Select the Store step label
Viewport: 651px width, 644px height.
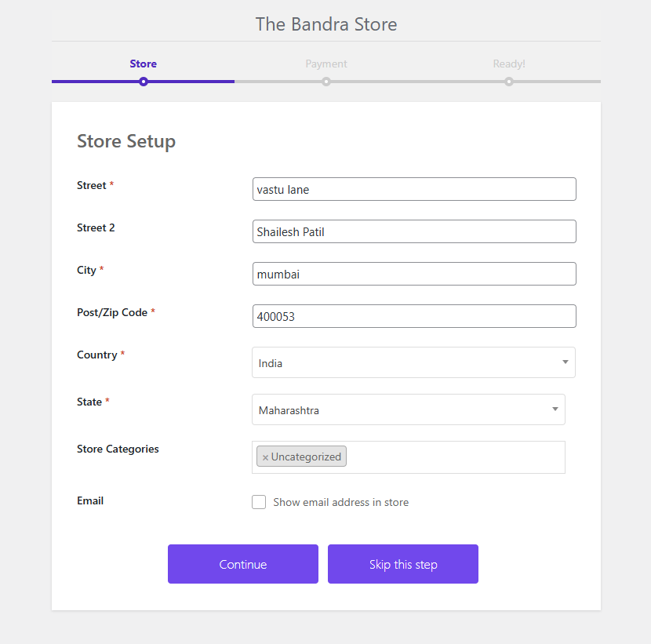pos(143,64)
